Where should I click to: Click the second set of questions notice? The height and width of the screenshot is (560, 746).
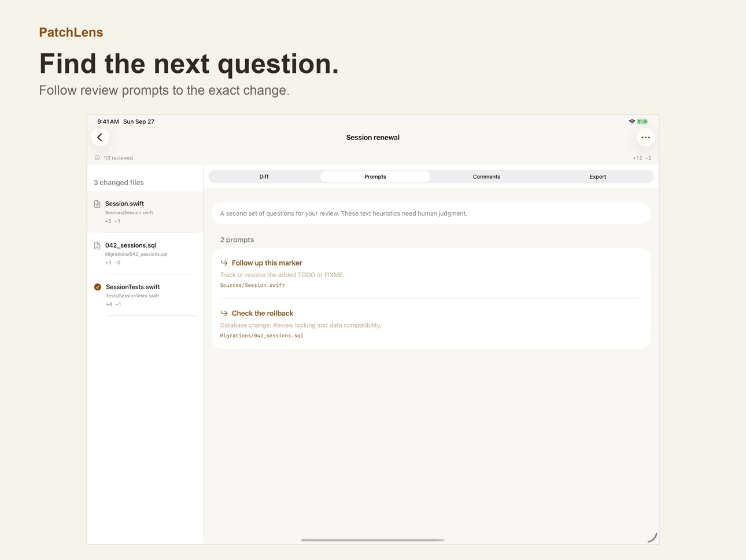tap(431, 213)
